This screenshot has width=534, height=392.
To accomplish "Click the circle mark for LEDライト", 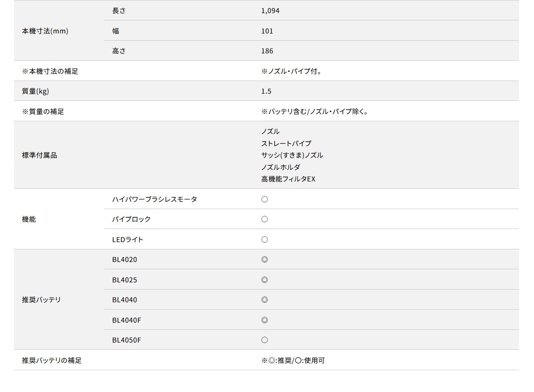I will coord(265,240).
